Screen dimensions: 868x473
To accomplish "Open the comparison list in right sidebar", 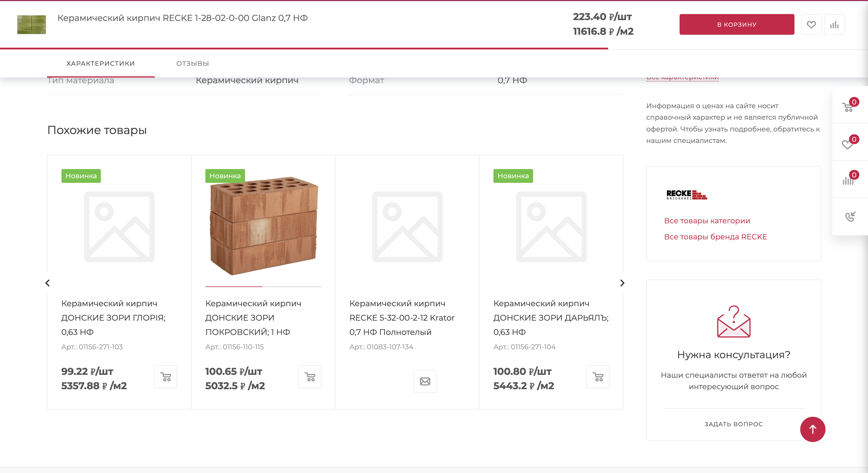I will 849,180.
